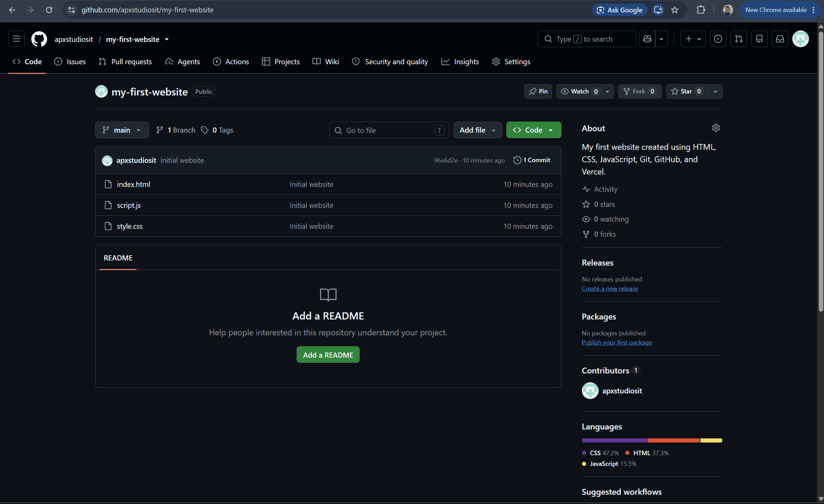The height and width of the screenshot is (504, 824).
Task: Switch to the Pull requests tab
Action: (x=125, y=62)
